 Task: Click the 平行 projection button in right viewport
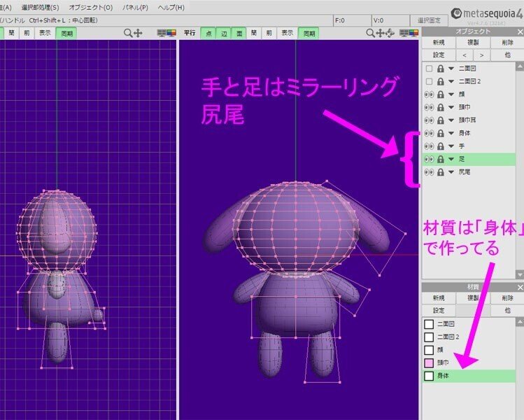click(x=190, y=33)
